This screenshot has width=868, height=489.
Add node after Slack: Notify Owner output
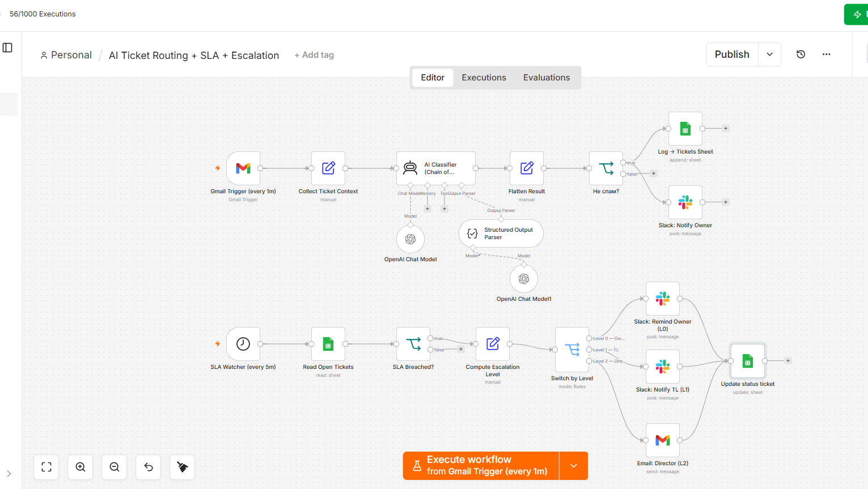tap(726, 202)
